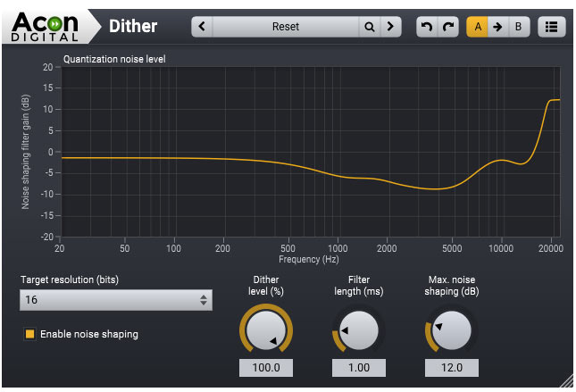Viewport: 576px width, 392px height.
Task: Undo the last change
Action: [x=427, y=27]
